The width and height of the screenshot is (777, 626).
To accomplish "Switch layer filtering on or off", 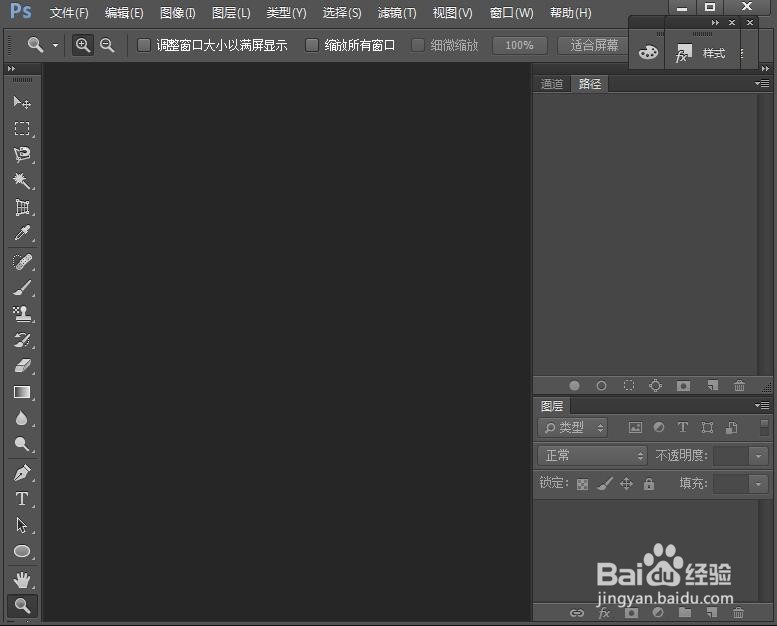I will click(x=764, y=427).
